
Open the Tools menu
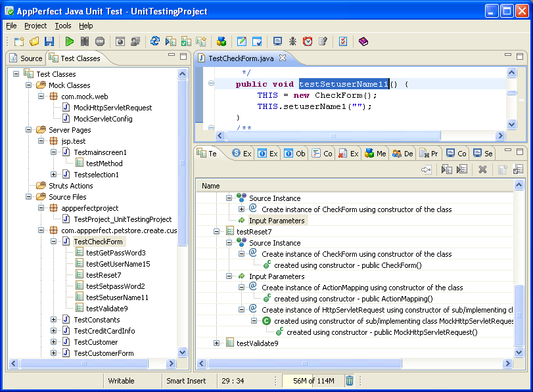click(63, 26)
